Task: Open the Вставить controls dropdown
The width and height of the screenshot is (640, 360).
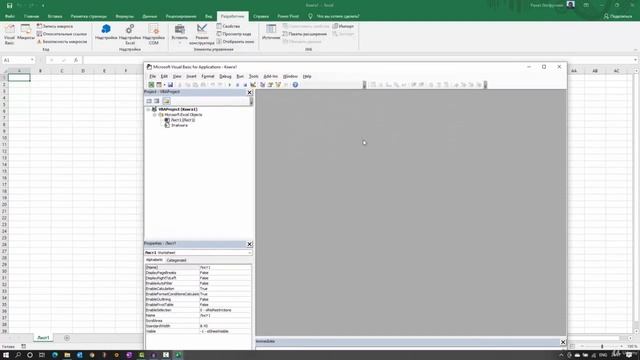Action: 180,34
